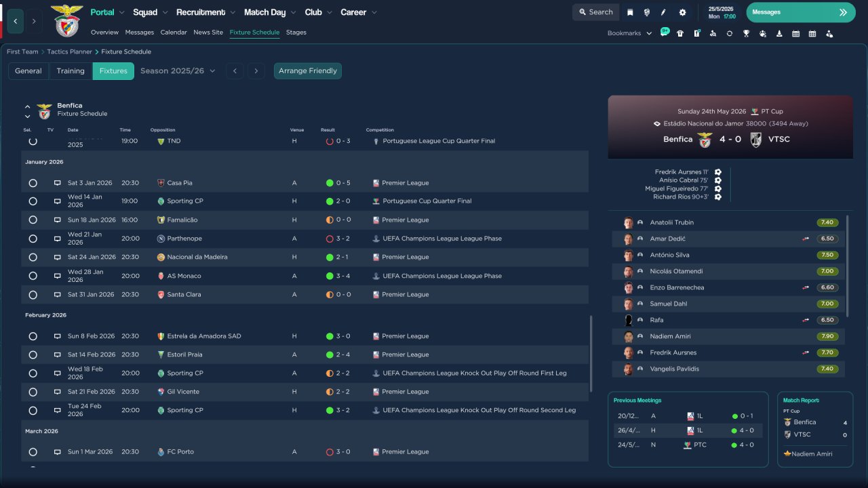Switch to the General tab

coord(28,71)
